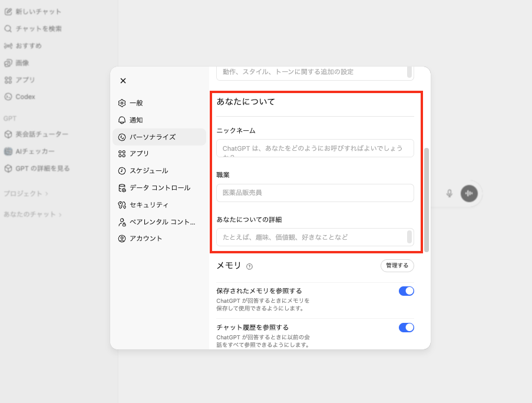Click the settings panel vertical scrollbar
The image size is (532, 403).
tap(427, 200)
